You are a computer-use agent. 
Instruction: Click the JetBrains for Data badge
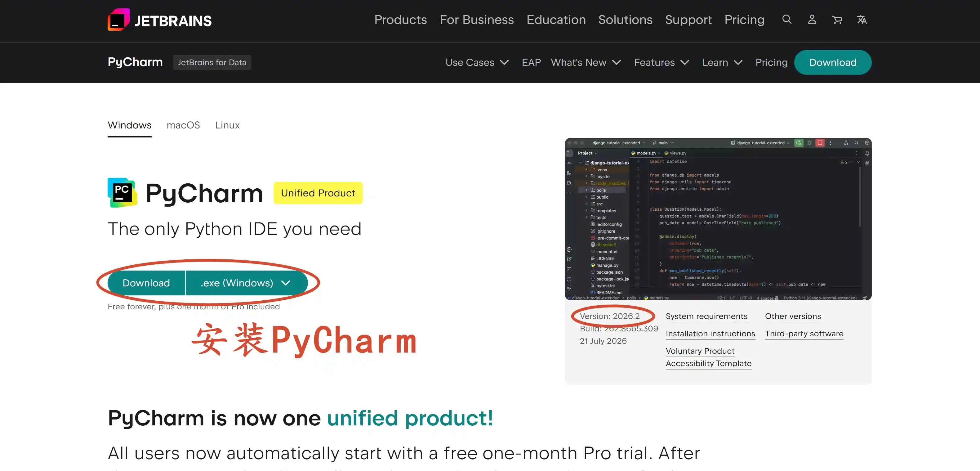tap(212, 62)
